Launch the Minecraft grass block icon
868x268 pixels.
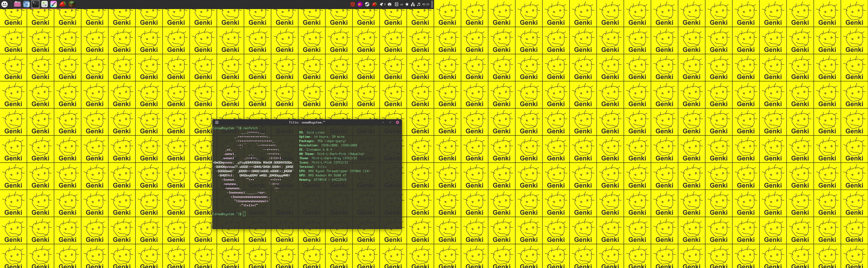[x=72, y=4]
